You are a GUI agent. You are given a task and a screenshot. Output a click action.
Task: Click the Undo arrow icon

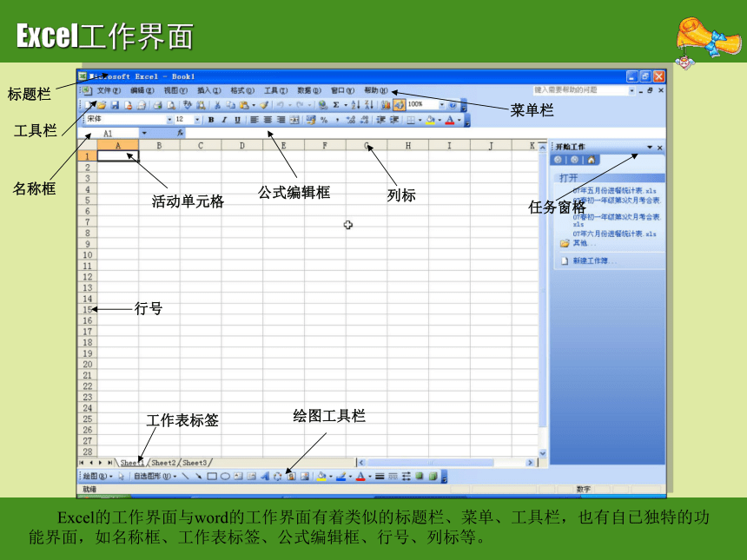click(280, 105)
